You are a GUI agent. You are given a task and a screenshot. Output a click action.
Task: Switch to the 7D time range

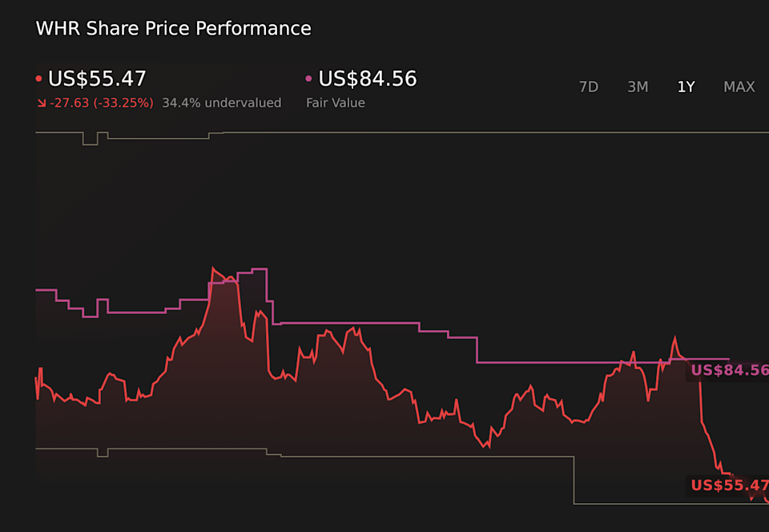[589, 87]
